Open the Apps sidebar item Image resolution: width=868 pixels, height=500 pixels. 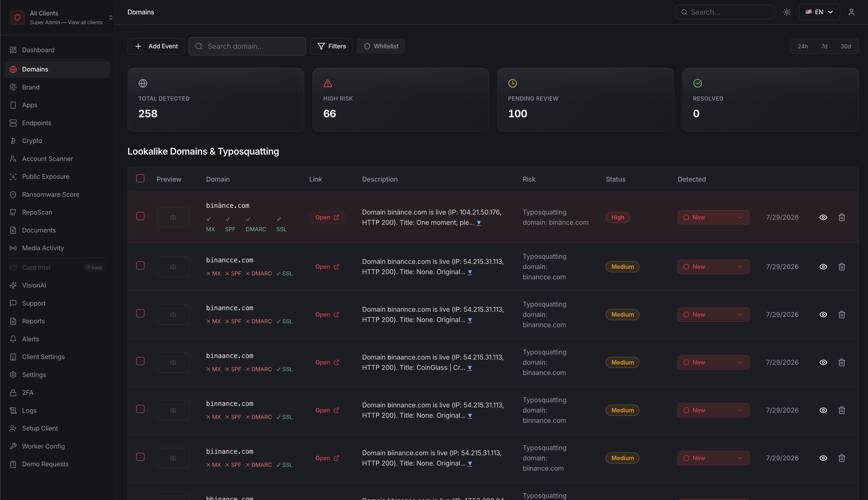coord(57,105)
